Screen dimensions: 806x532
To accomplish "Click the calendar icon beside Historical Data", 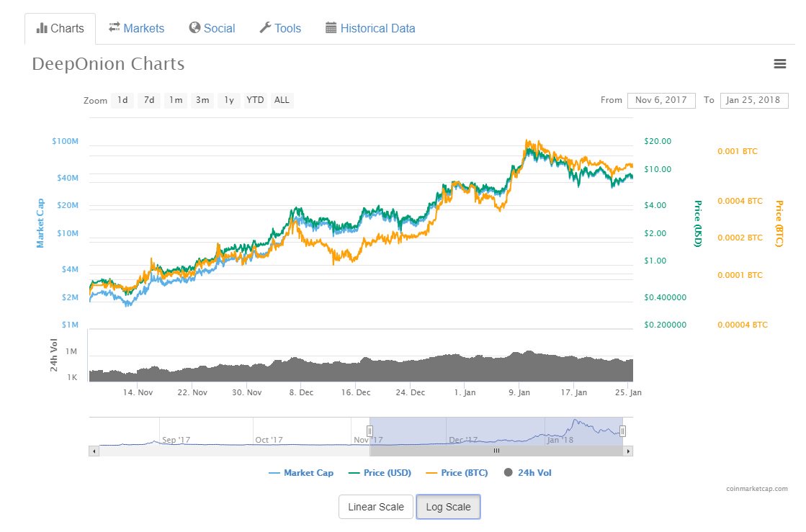I will coord(331,28).
